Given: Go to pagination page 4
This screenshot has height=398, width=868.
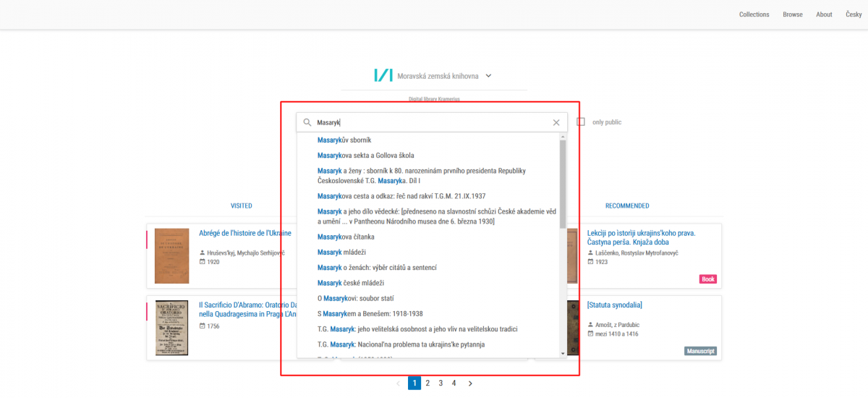Looking at the screenshot, I should (454, 384).
